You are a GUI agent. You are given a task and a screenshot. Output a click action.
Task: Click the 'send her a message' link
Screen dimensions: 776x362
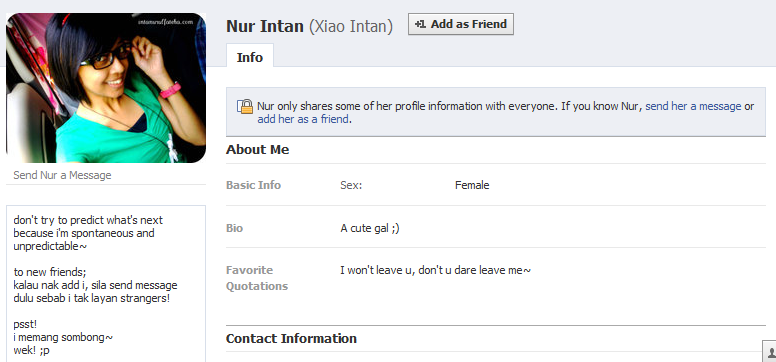693,106
